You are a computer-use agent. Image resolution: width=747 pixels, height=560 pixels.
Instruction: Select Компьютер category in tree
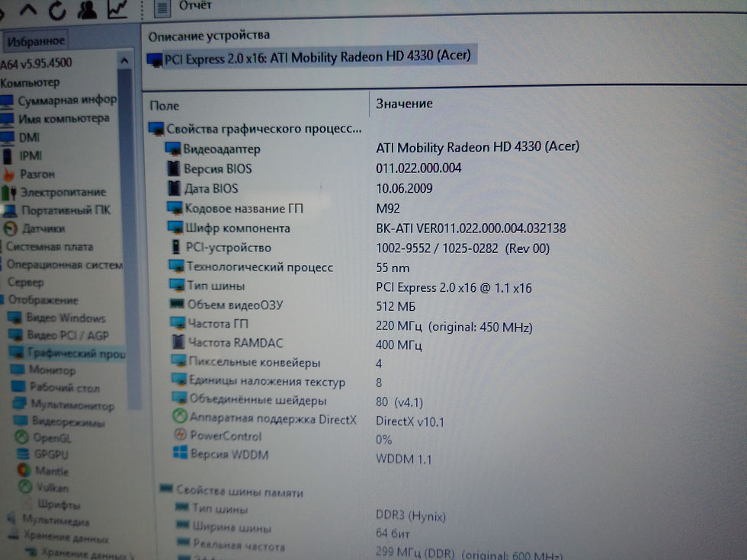[x=30, y=83]
